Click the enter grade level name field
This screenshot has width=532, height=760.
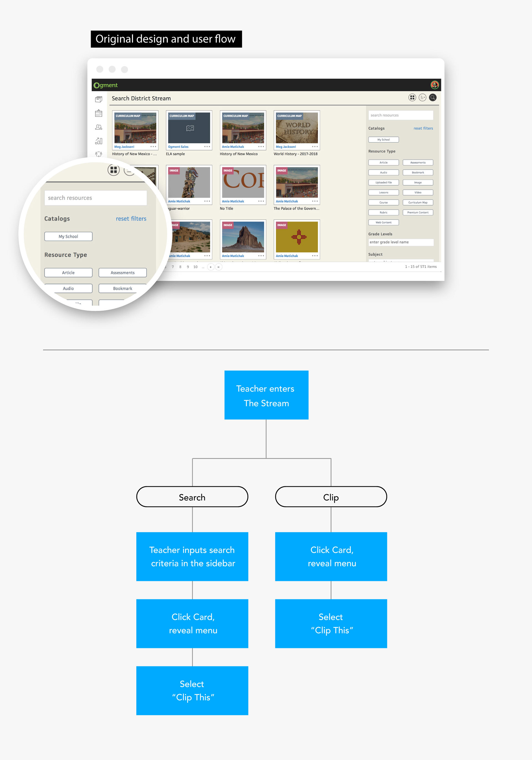pos(401,242)
